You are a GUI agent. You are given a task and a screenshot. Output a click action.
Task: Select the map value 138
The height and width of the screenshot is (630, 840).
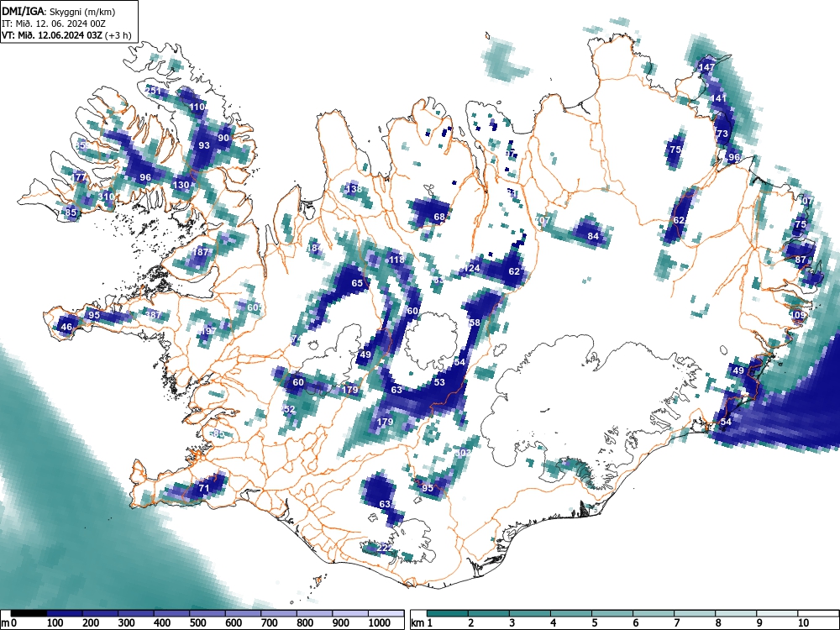(354, 189)
